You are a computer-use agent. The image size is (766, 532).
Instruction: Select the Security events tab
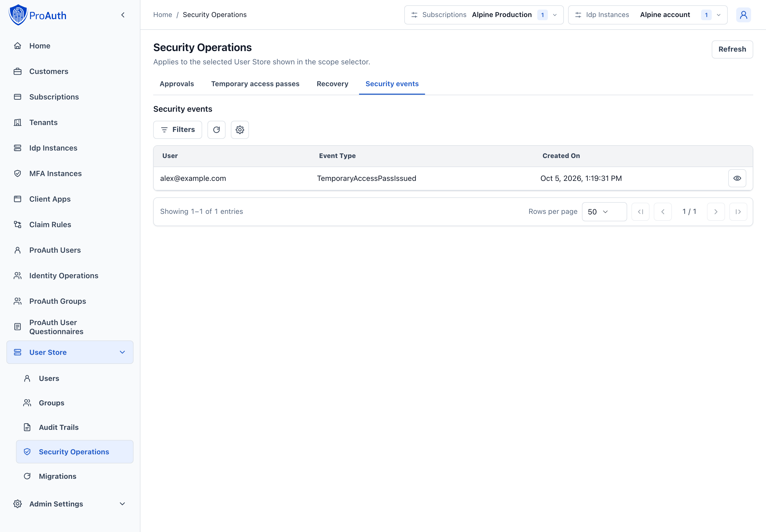coord(392,84)
